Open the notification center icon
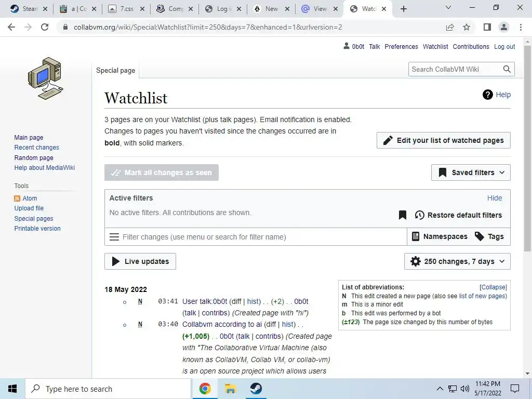532x399 pixels. 515,389
